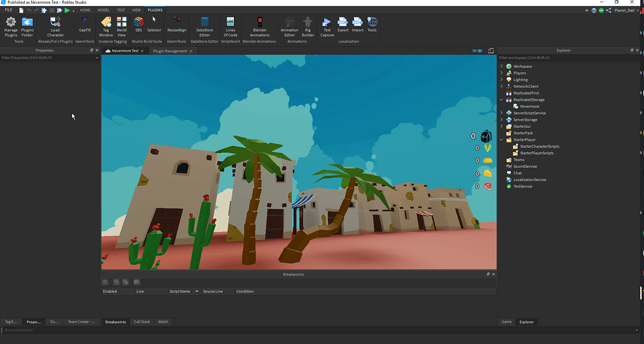Close the Nevermore Test tab

(142, 51)
